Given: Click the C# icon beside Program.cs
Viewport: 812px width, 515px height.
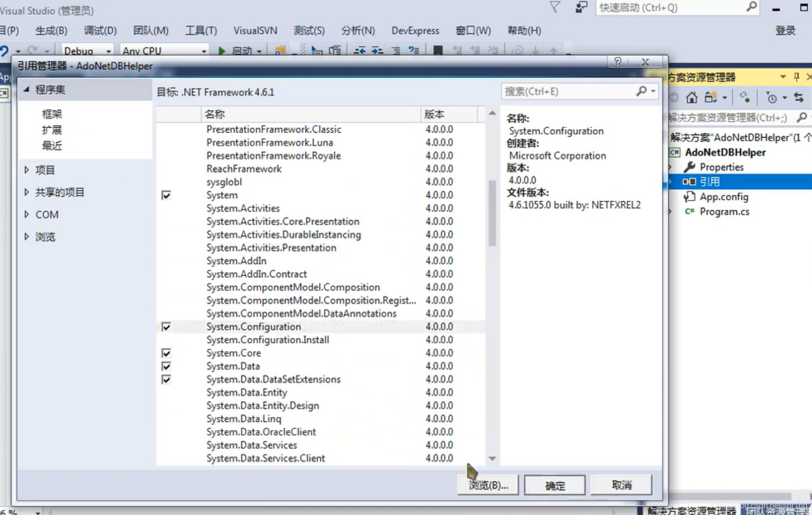Looking at the screenshot, I should pos(689,211).
